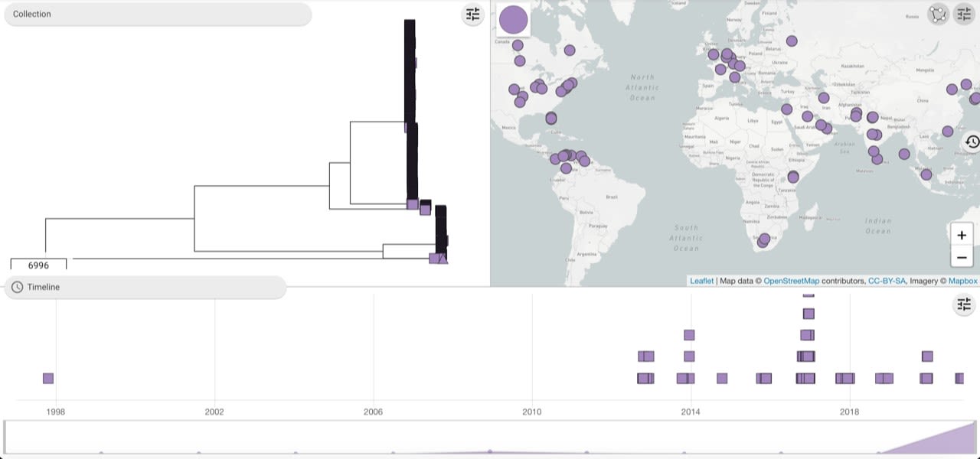Screen dimensions: 980x459
Task: Zoom in on the map
Action: [x=962, y=236]
